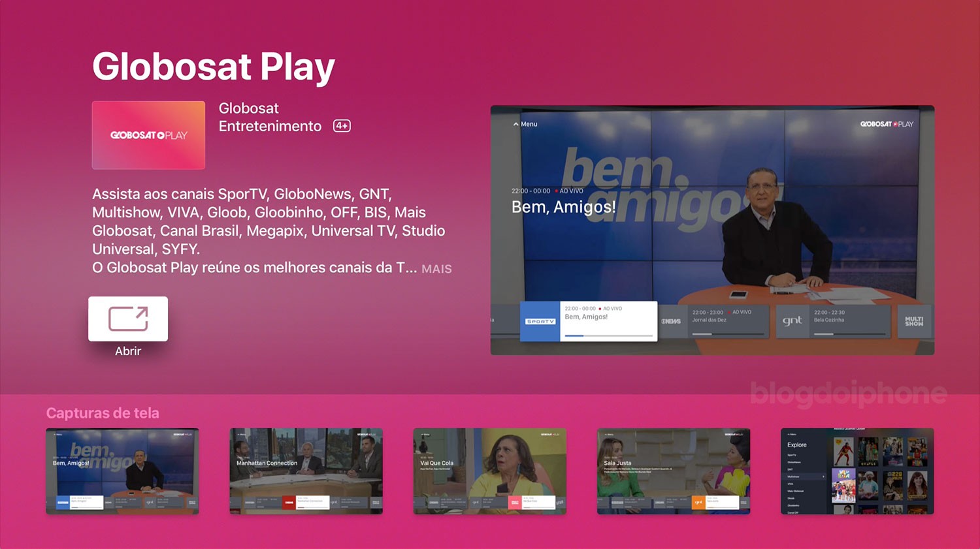Click the SporTV channel logo in preview

pyautogui.click(x=540, y=321)
